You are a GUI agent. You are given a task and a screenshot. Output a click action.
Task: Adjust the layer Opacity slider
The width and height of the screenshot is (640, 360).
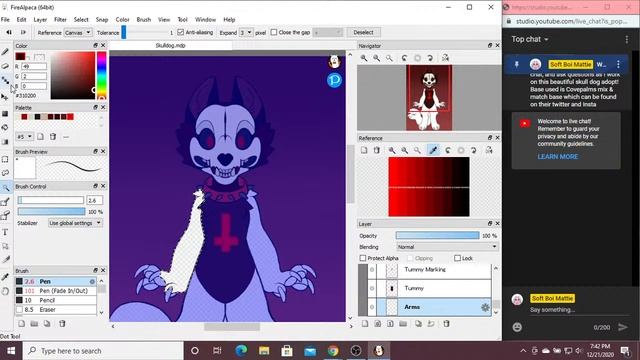[438, 236]
